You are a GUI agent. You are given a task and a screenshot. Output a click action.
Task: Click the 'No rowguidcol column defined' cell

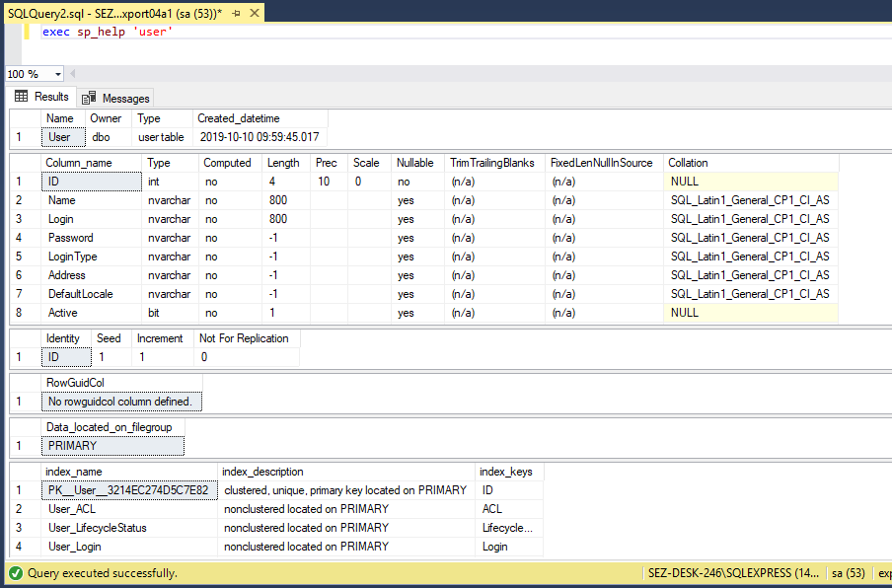(121, 401)
